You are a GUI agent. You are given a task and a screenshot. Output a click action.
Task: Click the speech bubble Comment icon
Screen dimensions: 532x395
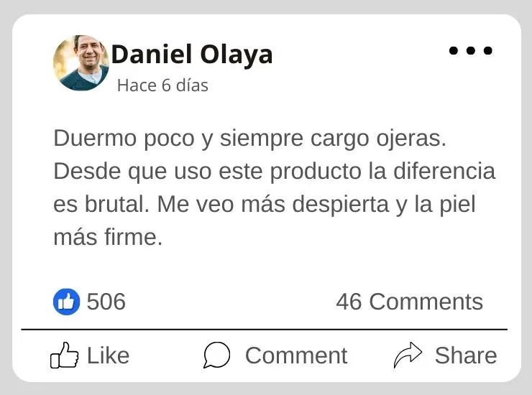click(x=216, y=355)
